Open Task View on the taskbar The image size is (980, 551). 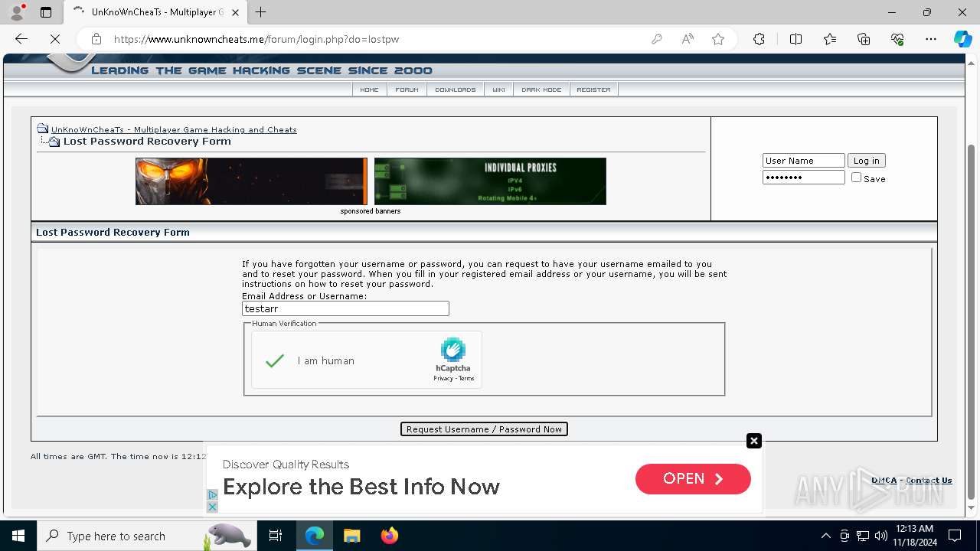pyautogui.click(x=276, y=536)
